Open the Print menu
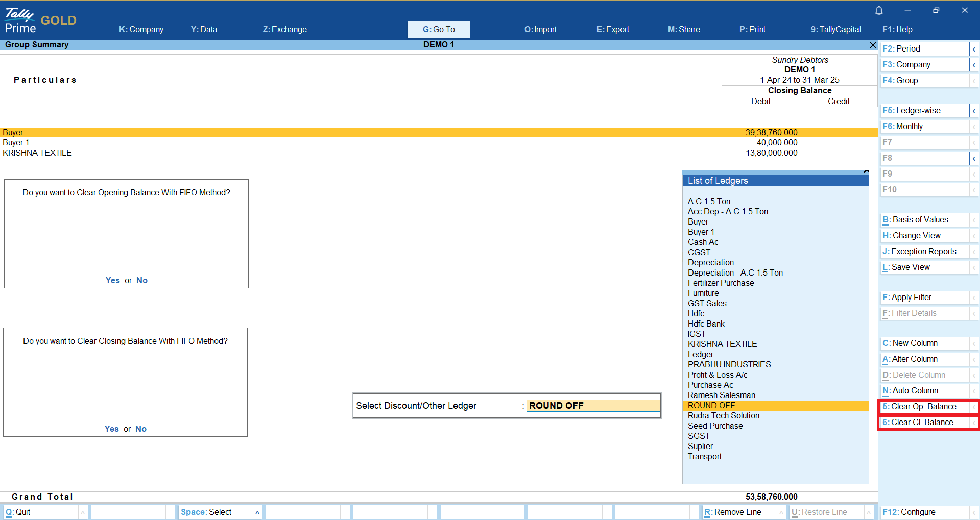 (x=752, y=30)
